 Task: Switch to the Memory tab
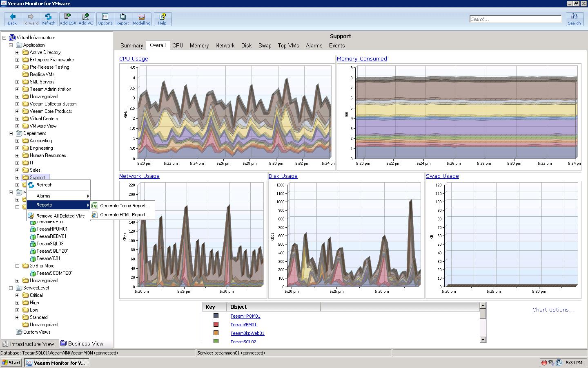pos(199,45)
